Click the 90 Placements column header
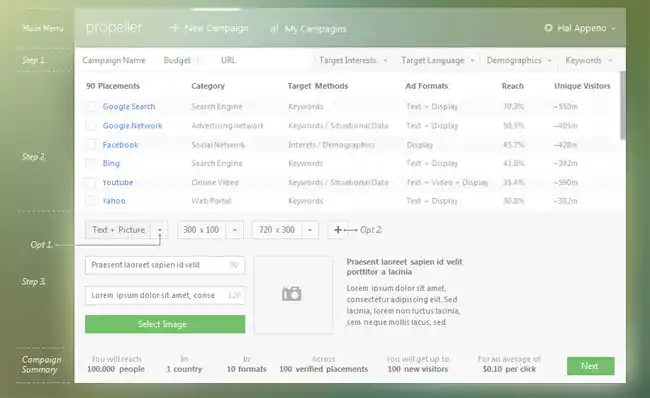 113,86
